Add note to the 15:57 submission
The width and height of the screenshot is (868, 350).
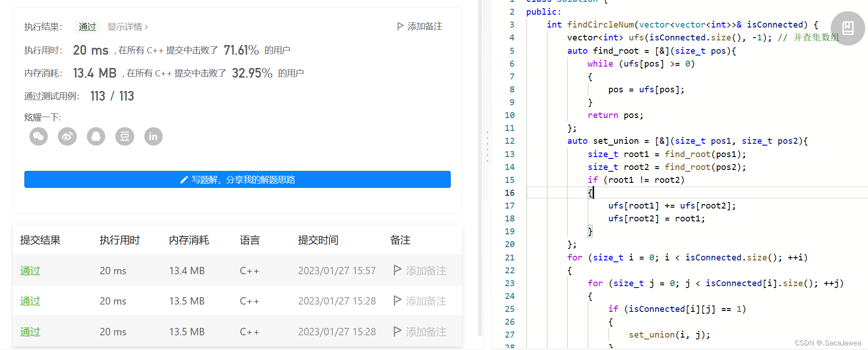coord(420,271)
